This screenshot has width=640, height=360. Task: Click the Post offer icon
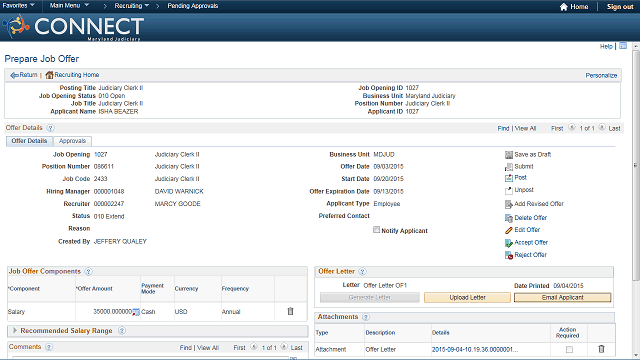(x=509, y=178)
